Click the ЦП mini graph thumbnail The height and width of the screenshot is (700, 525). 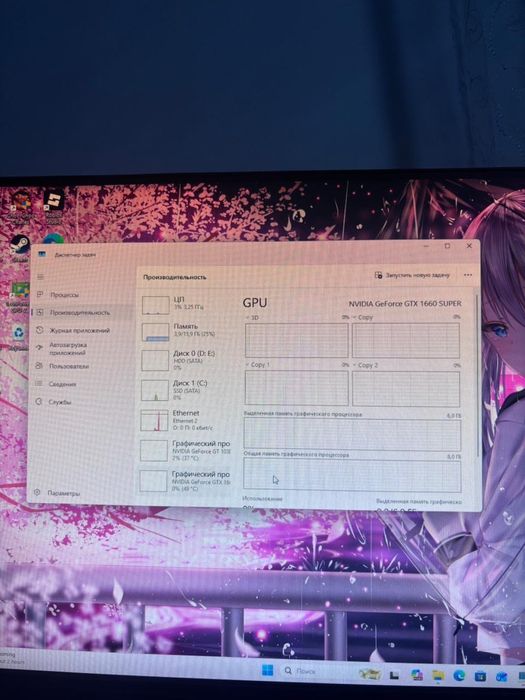tap(155, 305)
